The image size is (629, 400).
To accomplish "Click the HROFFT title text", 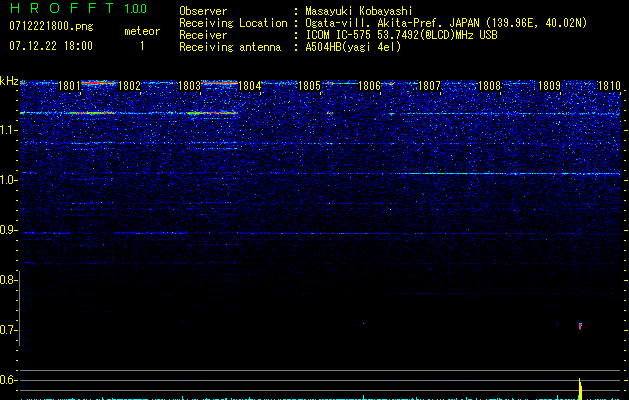I will tap(62, 8).
